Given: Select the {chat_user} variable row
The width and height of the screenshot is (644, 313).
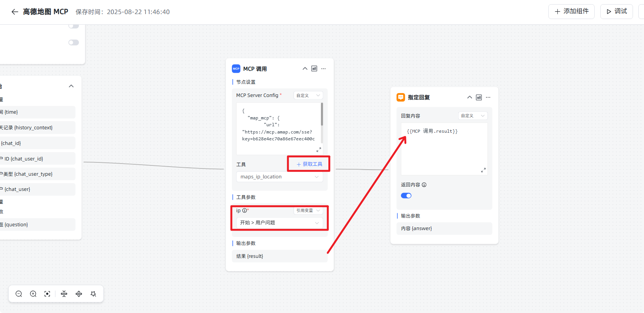Looking at the screenshot, I should click(x=37, y=189).
